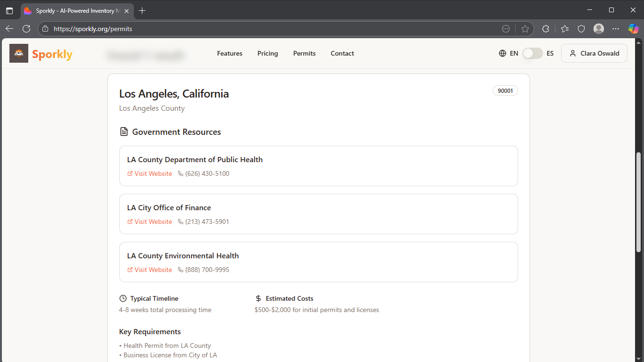Click the $500-$2,000 estimated costs text
Screen dimensions: 644x362
pos(317,310)
